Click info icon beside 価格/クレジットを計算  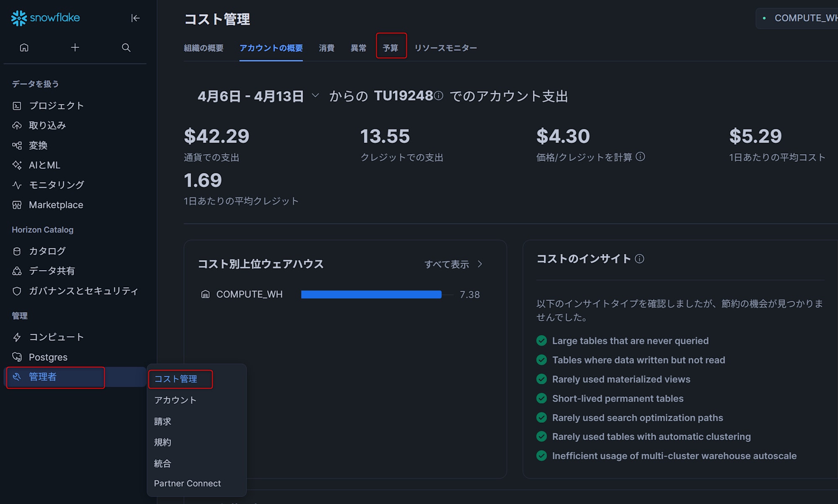640,157
